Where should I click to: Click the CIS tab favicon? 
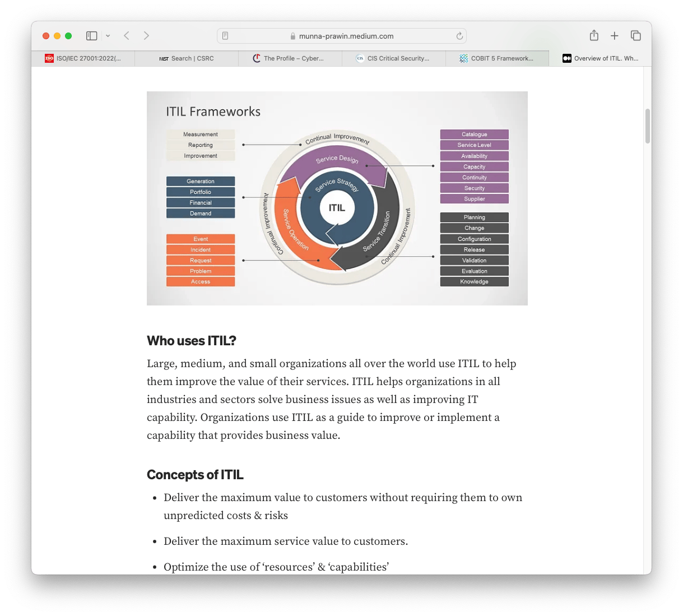[x=360, y=58]
